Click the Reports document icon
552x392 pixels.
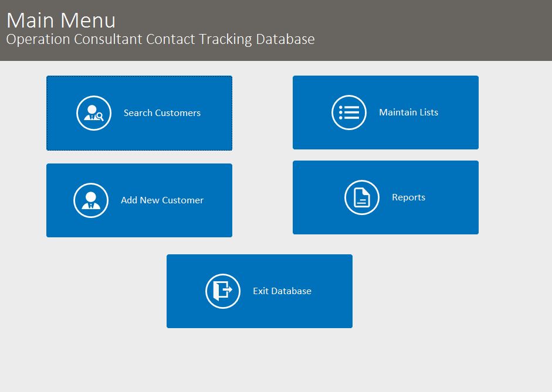362,197
